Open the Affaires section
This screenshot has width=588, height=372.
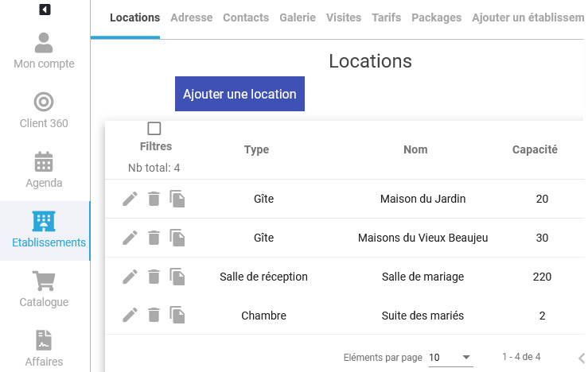pyautogui.click(x=44, y=348)
